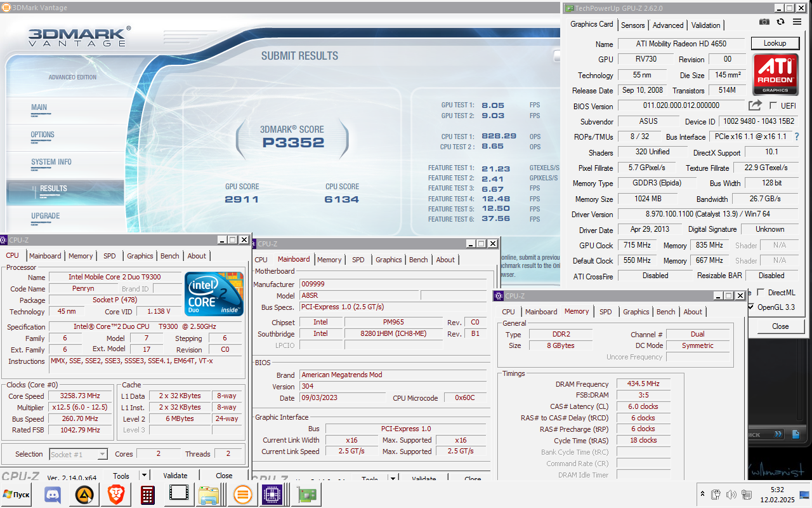The image size is (812, 508).
Task: Select UPGRADE in 3DMark Vantage sidebar
Action: pyautogui.click(x=45, y=216)
